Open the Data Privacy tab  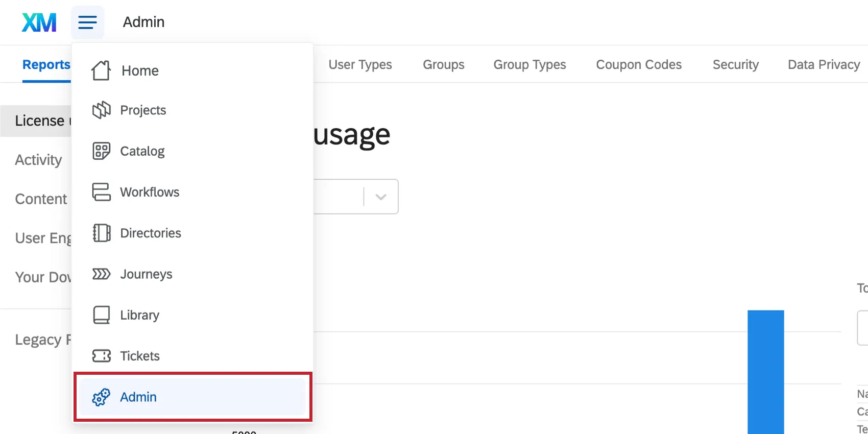tap(824, 65)
